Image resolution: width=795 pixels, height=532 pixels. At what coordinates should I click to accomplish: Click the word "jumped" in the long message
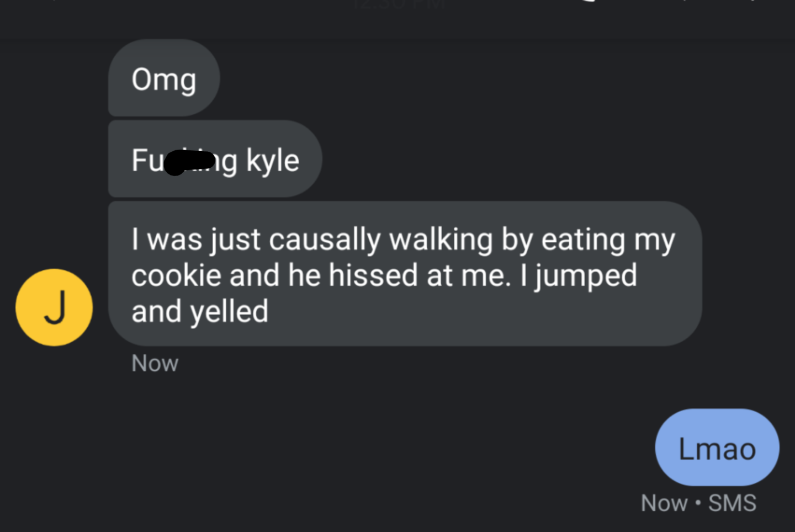click(586, 276)
